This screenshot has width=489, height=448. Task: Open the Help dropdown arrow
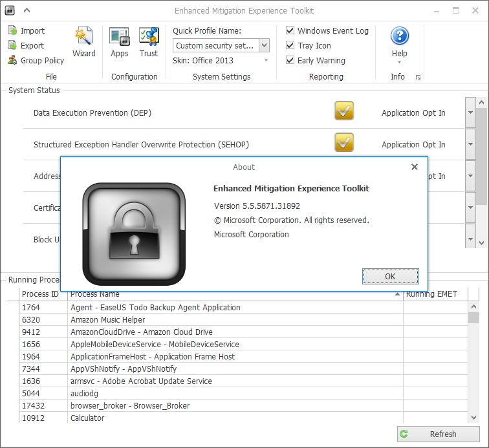coord(400,62)
